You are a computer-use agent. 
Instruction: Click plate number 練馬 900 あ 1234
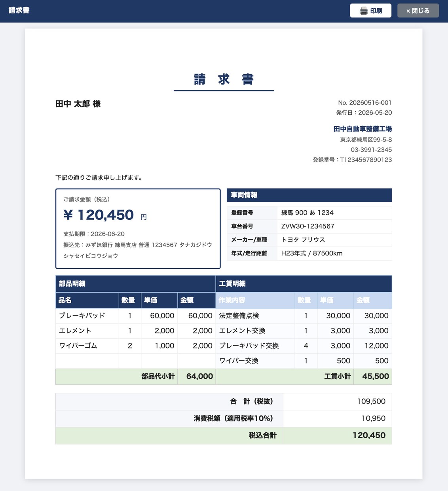(307, 213)
